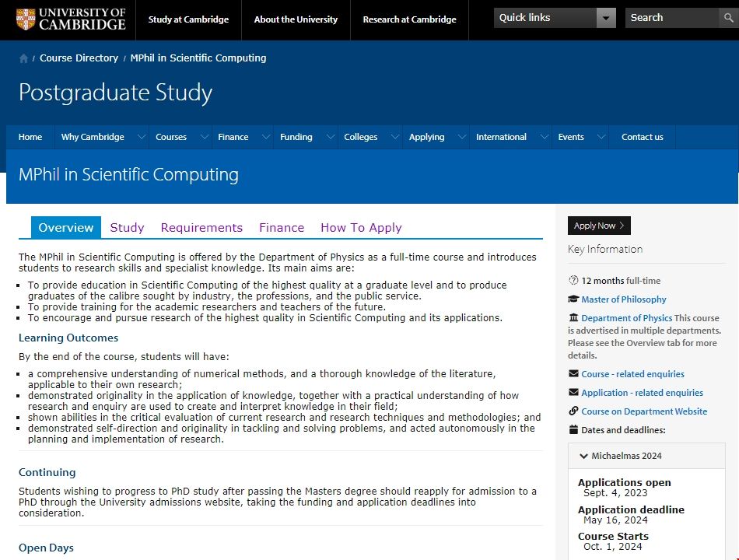Switch to the Requirements tab
Viewport: 739px width, 560px height.
pyautogui.click(x=201, y=228)
